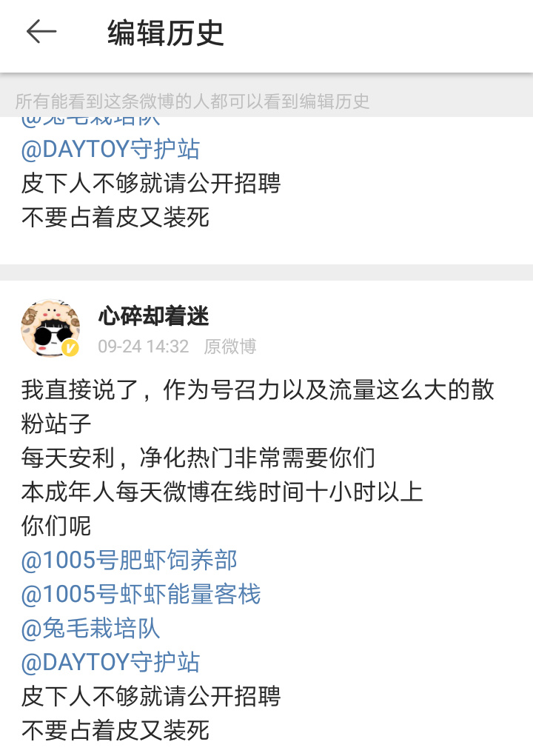Open username 心碎却着迷
Screen dimensions: 533x756
[x=154, y=316]
